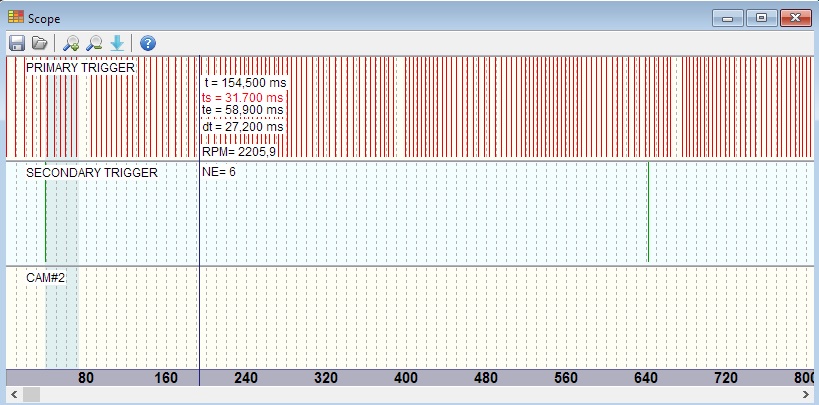819x405 pixels.
Task: Click the Scope app icon in the title bar
Action: click(16, 17)
